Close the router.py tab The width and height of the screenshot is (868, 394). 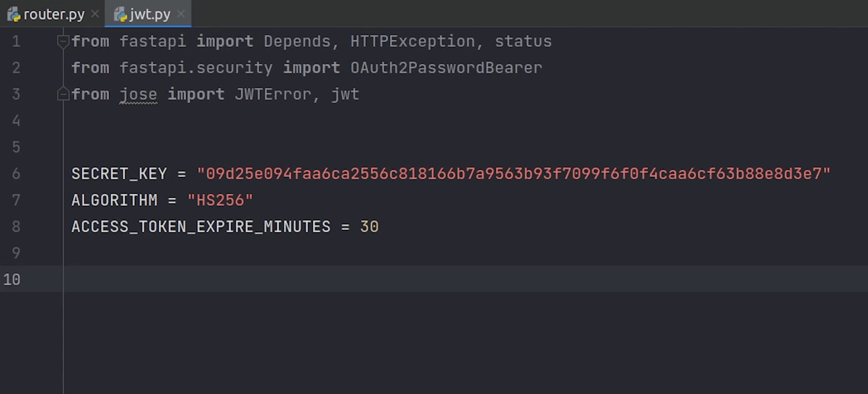pos(95,14)
